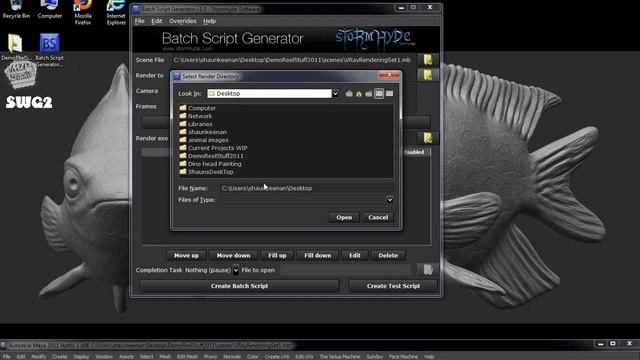The width and height of the screenshot is (640, 360).
Task: Confirm with the Open button in the dialog
Action: click(x=344, y=218)
